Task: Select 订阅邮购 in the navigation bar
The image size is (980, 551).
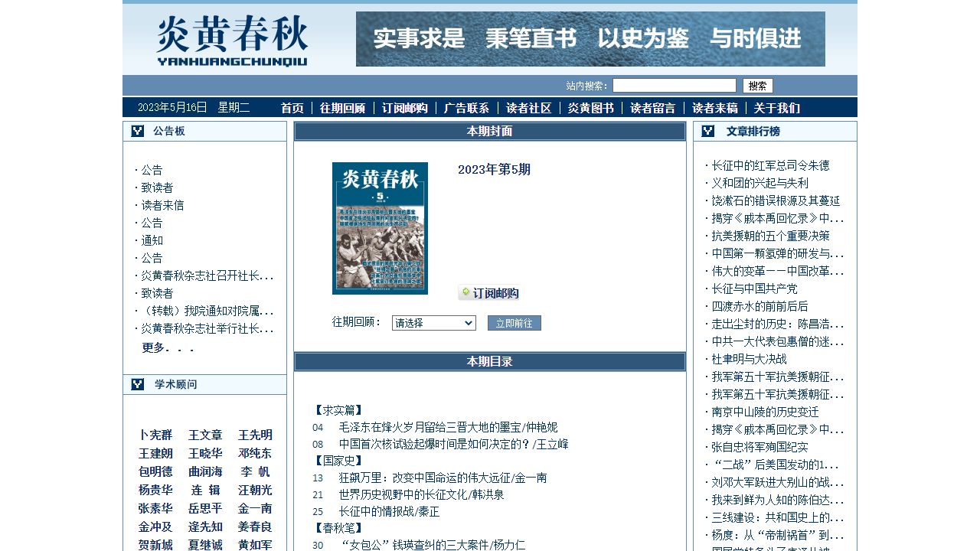Action: 405,108
